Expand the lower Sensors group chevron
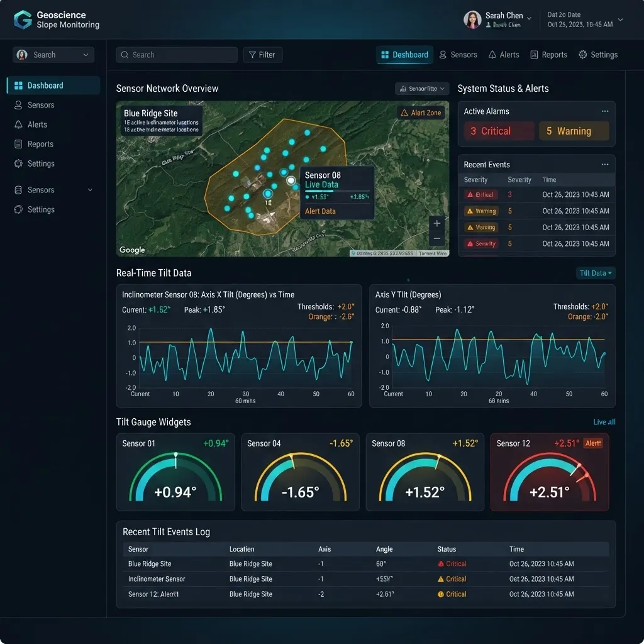 90,190
